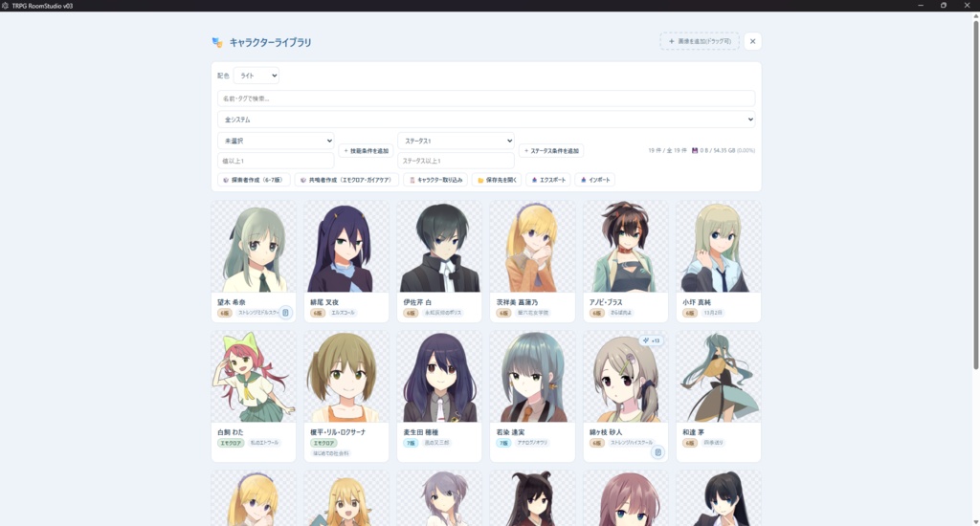Viewport: 980px width, 526px height.
Task: Click the 6版 badge on 伊佐芹 白 card
Action: (x=411, y=313)
